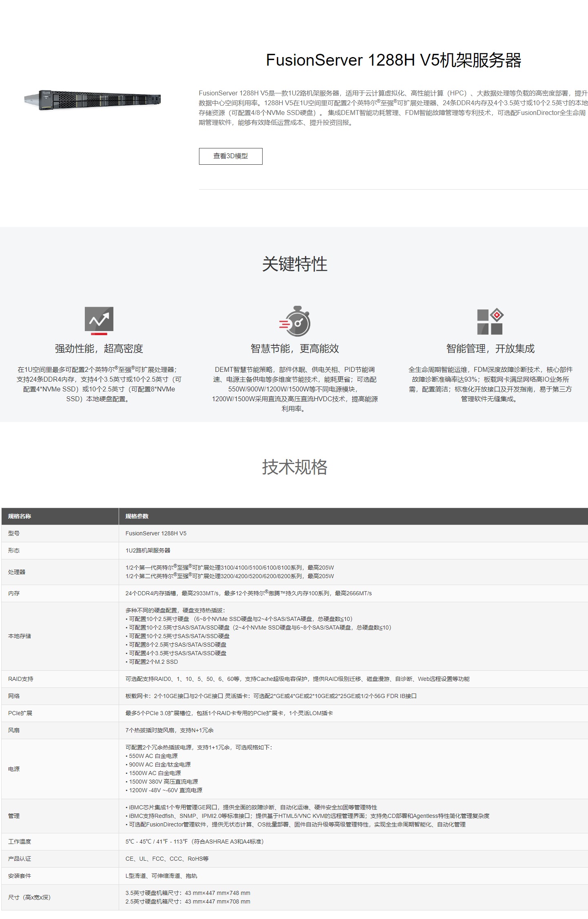The width and height of the screenshot is (588, 919).
Task: Click the 查看3D模型 button
Action: [230, 156]
